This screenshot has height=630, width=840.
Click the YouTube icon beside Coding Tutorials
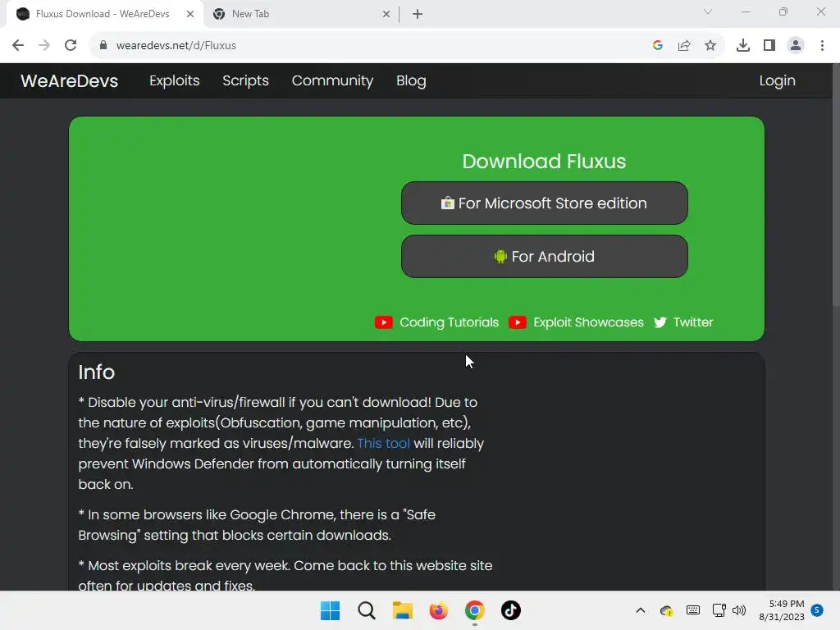pyautogui.click(x=384, y=322)
